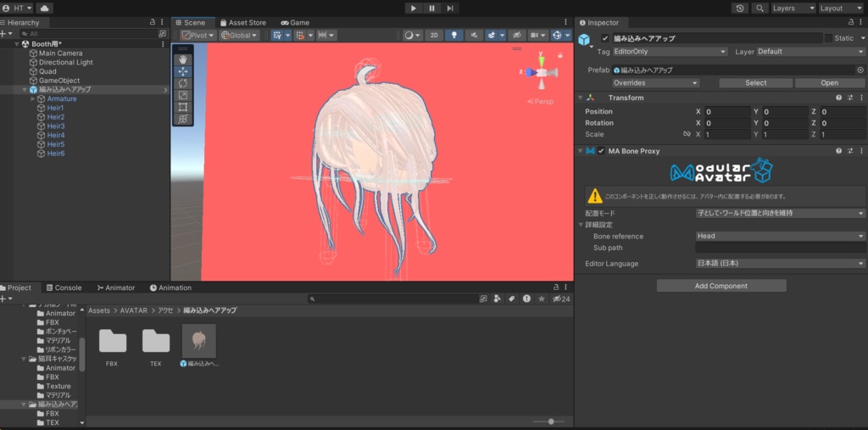Open the Tag dropdown showing EditorOnly
This screenshot has width=868, height=430.
670,52
